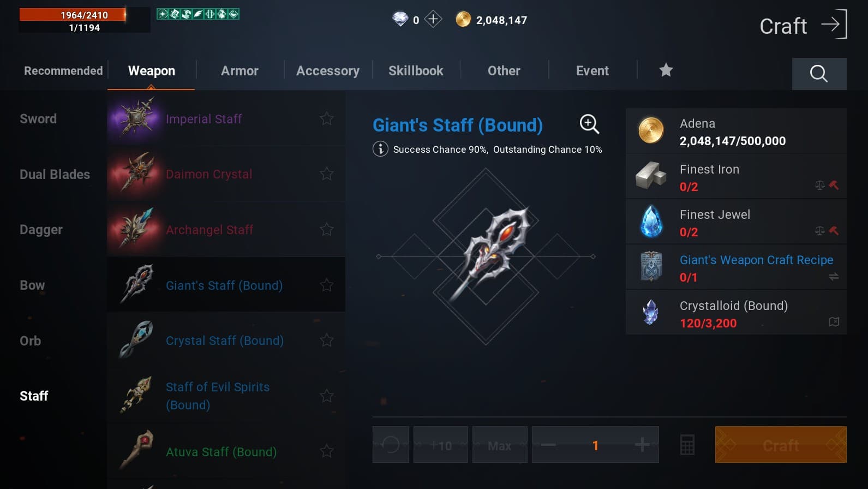
Task: Increase craft quantity with the plus stepper
Action: coord(642,445)
